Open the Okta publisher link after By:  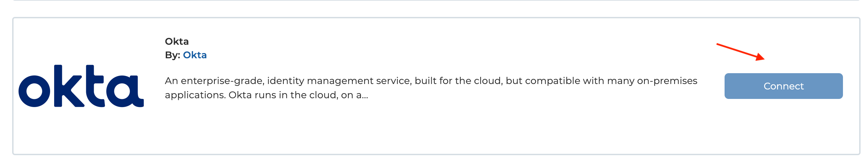195,55
